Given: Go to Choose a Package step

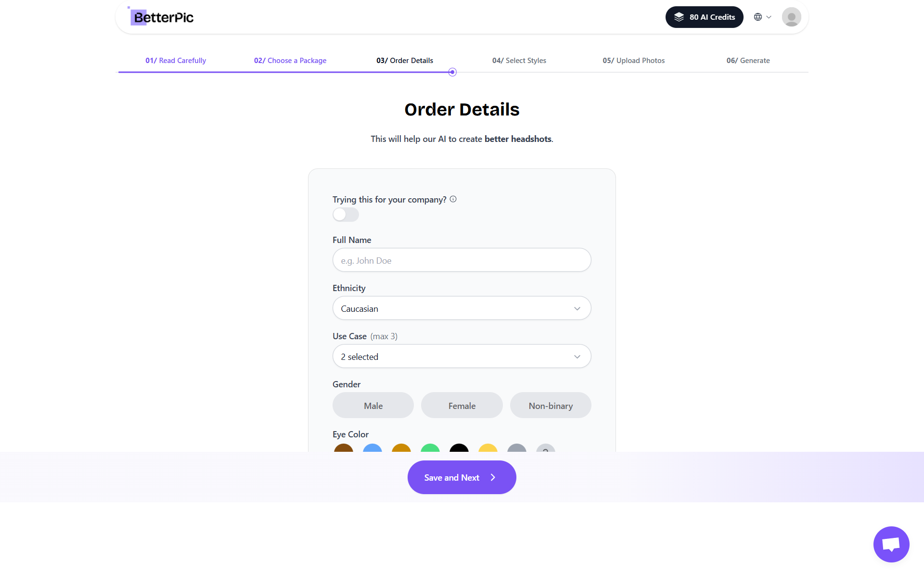Looking at the screenshot, I should (290, 61).
